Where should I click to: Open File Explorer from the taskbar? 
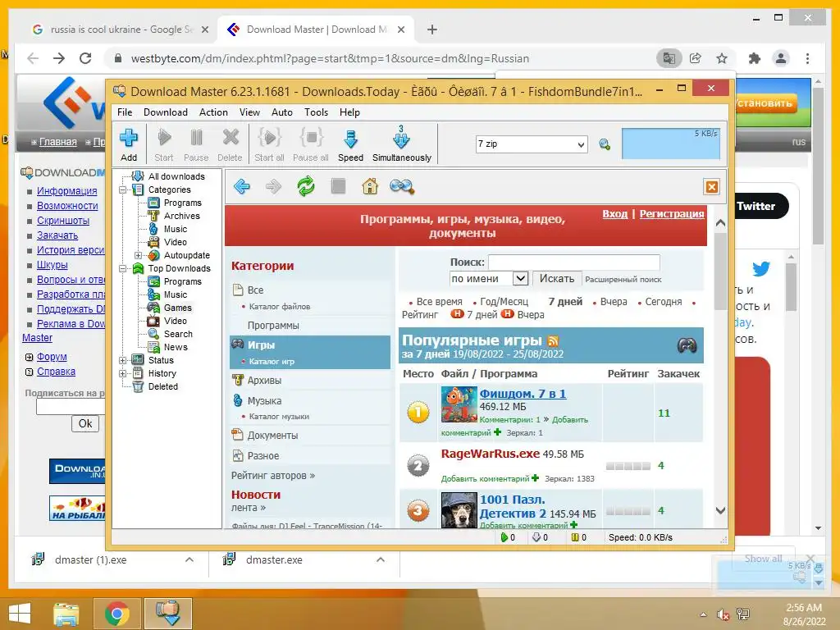tap(66, 614)
